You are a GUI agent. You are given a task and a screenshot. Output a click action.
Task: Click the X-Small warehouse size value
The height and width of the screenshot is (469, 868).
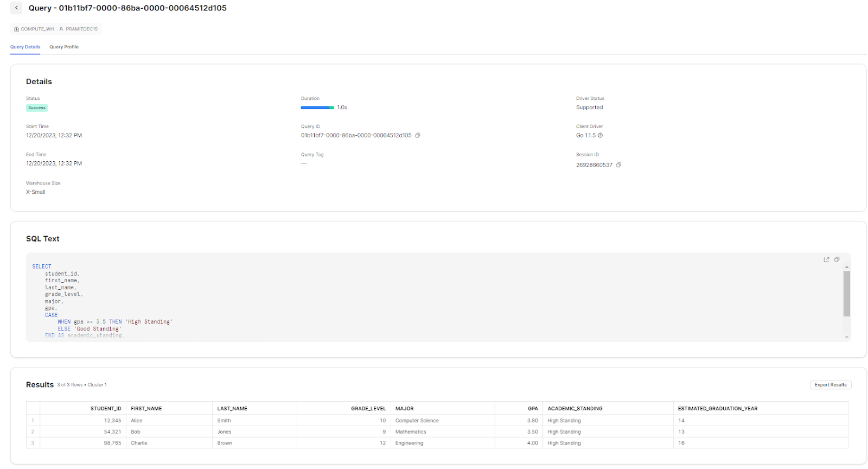[36, 192]
